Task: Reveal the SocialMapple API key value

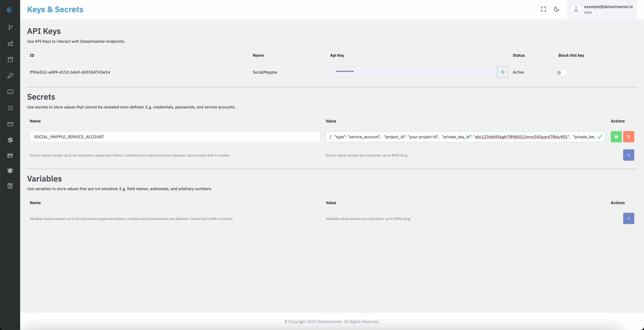Action: pyautogui.click(x=502, y=72)
